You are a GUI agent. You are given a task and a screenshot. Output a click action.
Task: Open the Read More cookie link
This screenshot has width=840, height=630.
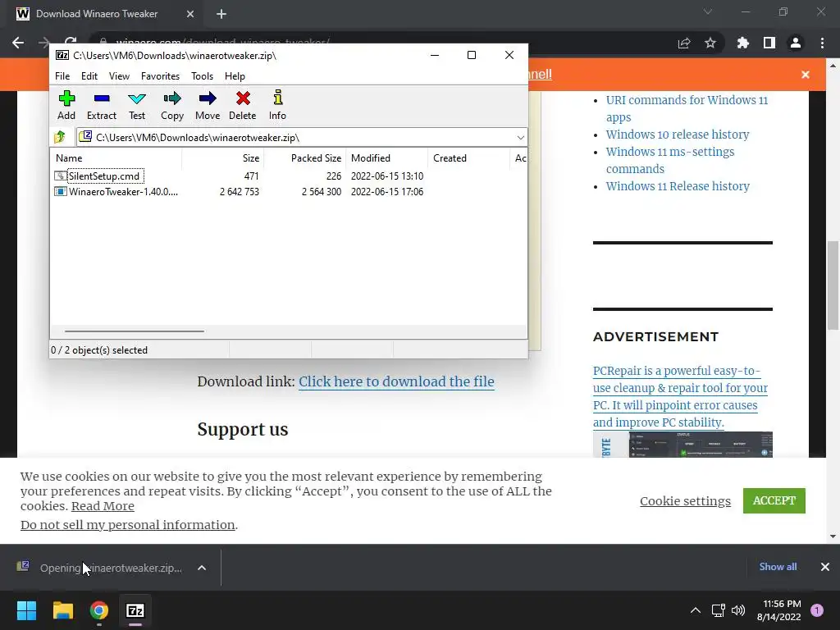(x=103, y=505)
